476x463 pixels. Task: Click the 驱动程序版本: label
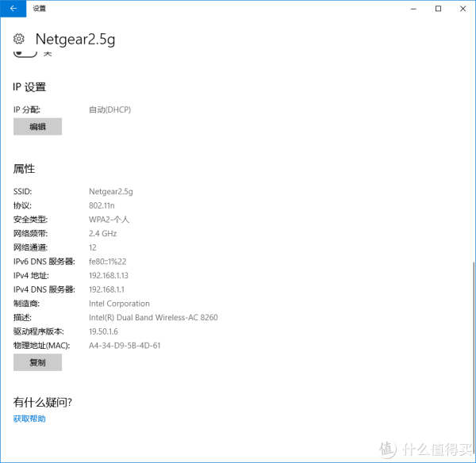point(39,331)
